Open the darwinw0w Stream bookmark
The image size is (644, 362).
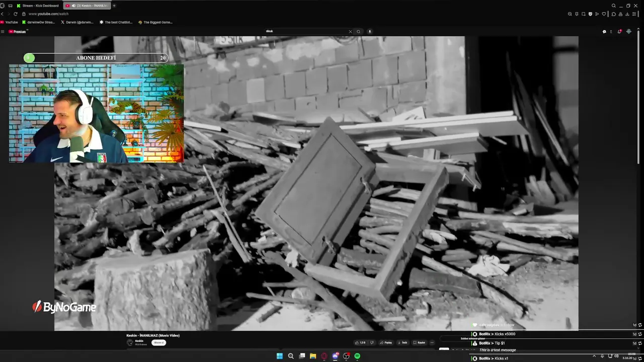click(x=39, y=22)
